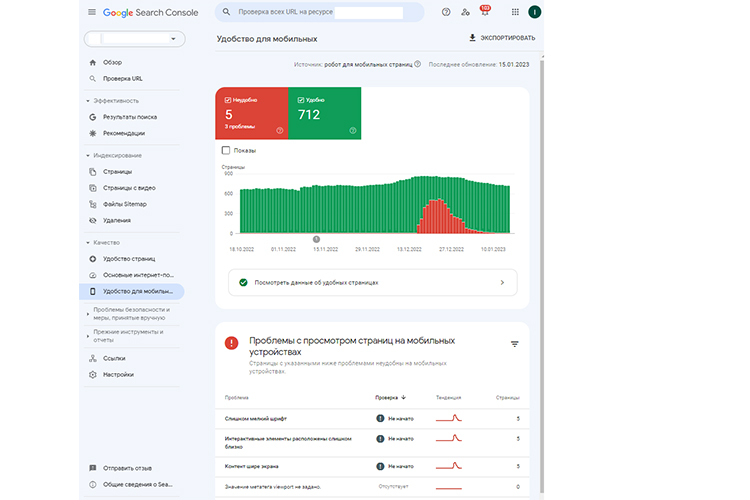Toggle the red Неудобно card checkbox
Screen dimensions: 750x500
coord(228,100)
